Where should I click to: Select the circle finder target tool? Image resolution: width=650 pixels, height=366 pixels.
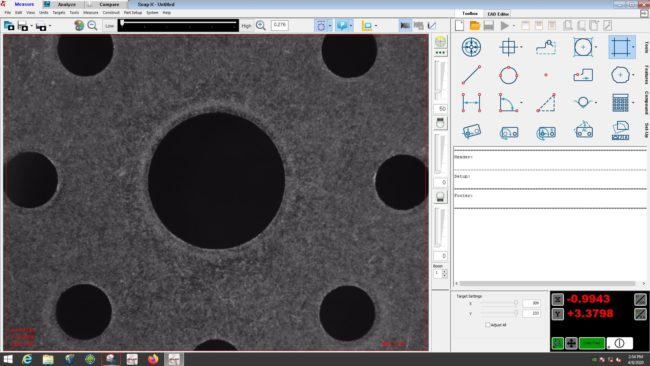click(583, 47)
